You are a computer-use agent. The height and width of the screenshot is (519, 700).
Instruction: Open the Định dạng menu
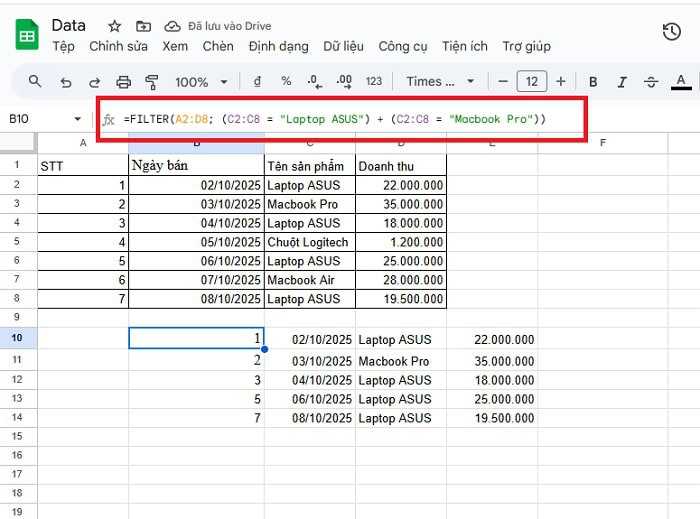point(279,46)
